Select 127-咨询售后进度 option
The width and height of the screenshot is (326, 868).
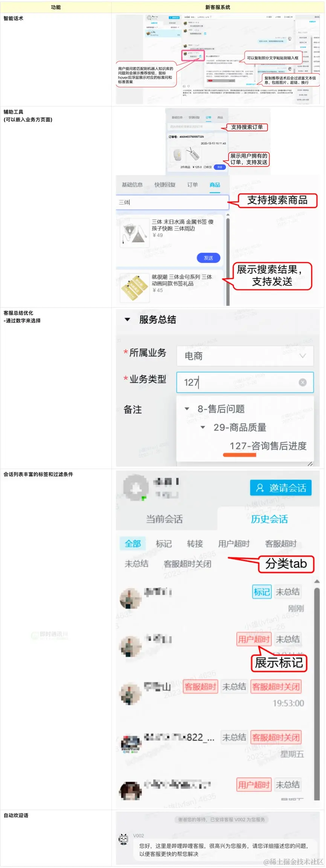coord(268,446)
